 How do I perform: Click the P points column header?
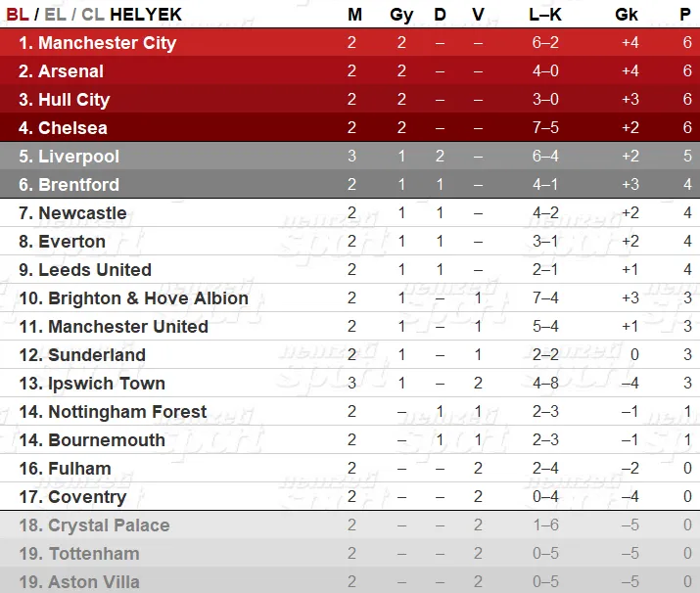coord(685,15)
